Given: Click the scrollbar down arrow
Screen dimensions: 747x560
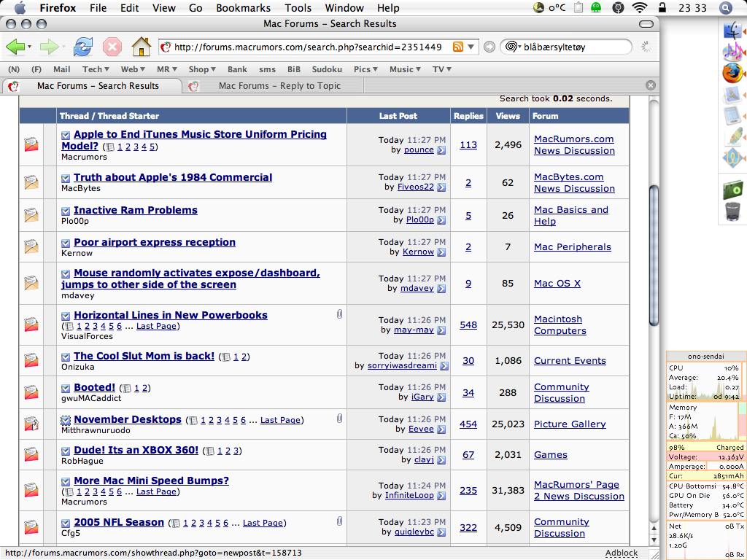Looking at the screenshot, I should [x=654, y=540].
